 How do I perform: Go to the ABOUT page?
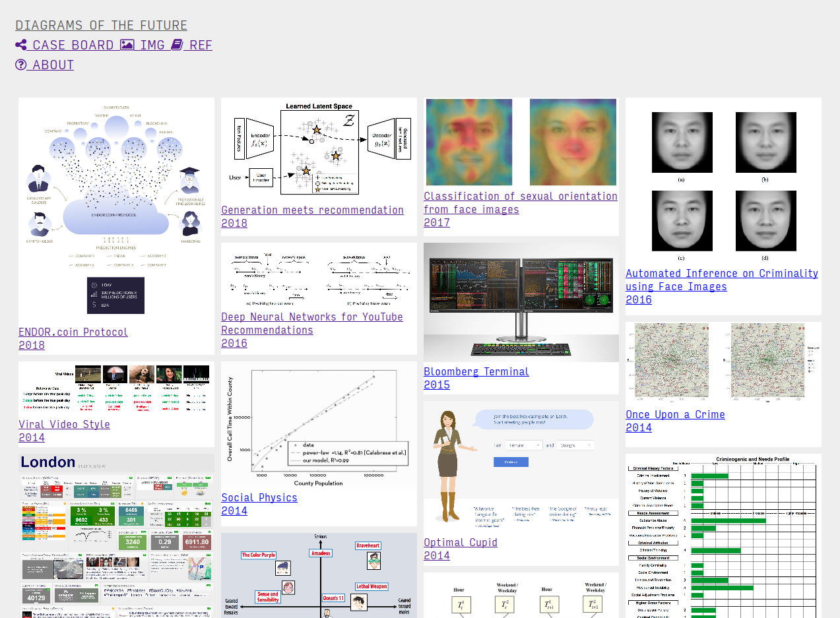pos(53,65)
